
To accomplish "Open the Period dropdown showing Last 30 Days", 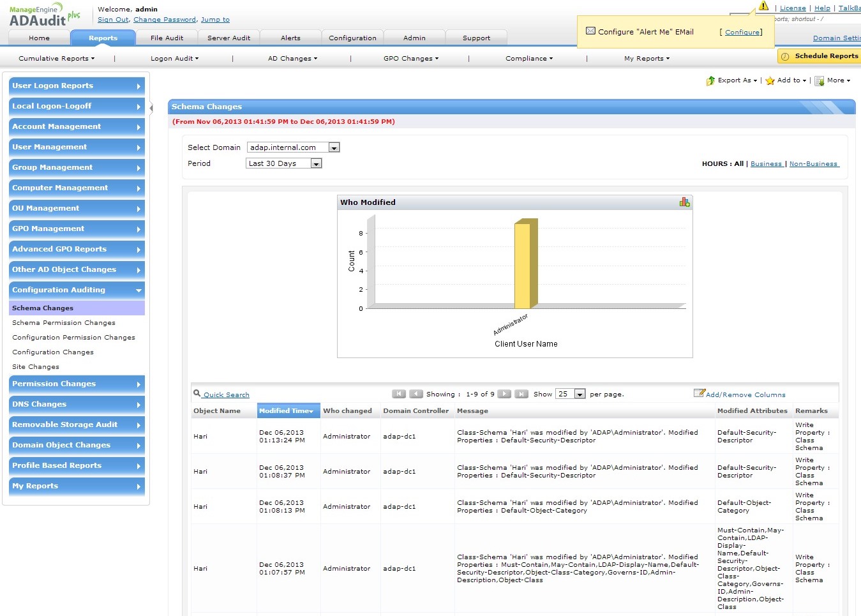I will (315, 163).
